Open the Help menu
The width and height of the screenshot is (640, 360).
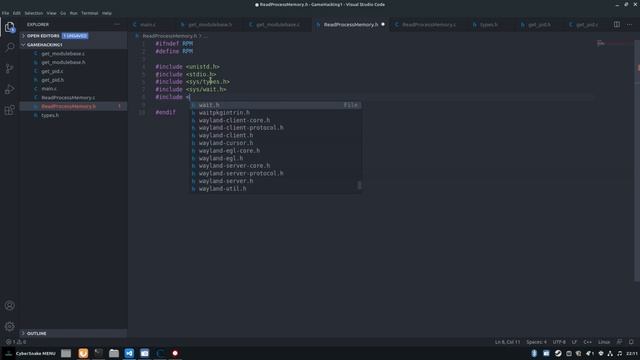coord(107,13)
